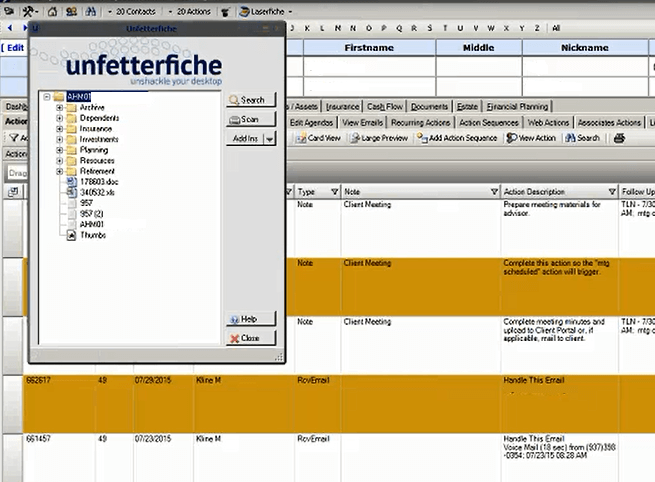Click the Search button in actions toolbar
The image size is (655, 482).
(x=583, y=138)
